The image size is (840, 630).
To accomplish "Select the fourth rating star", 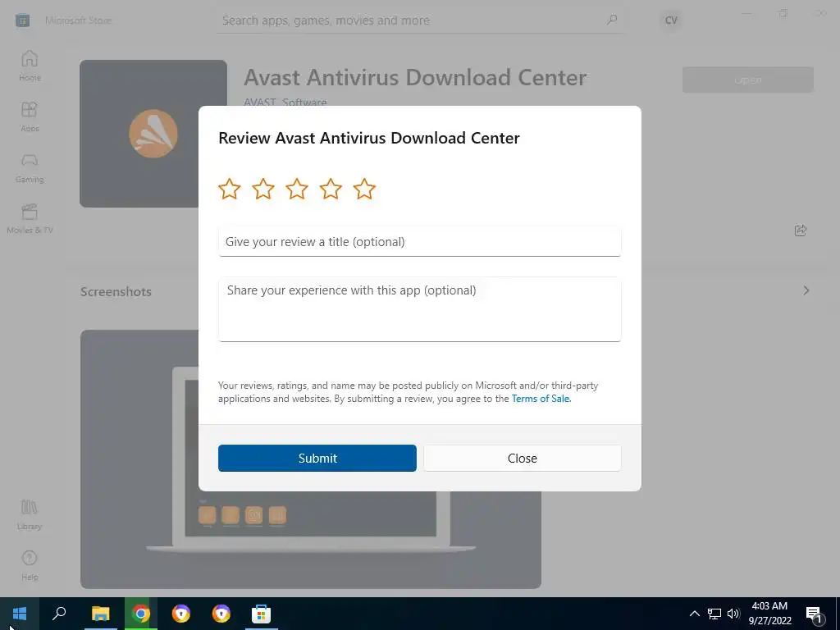I will pyautogui.click(x=331, y=189).
